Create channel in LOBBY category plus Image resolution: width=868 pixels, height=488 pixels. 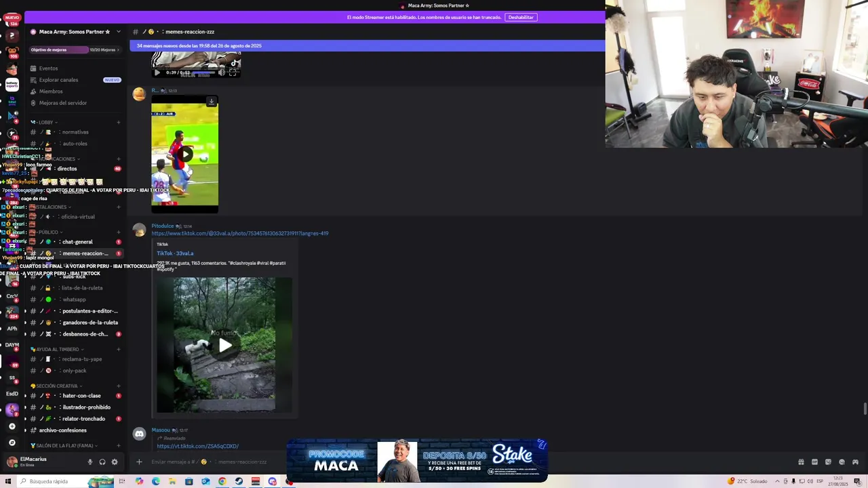118,123
